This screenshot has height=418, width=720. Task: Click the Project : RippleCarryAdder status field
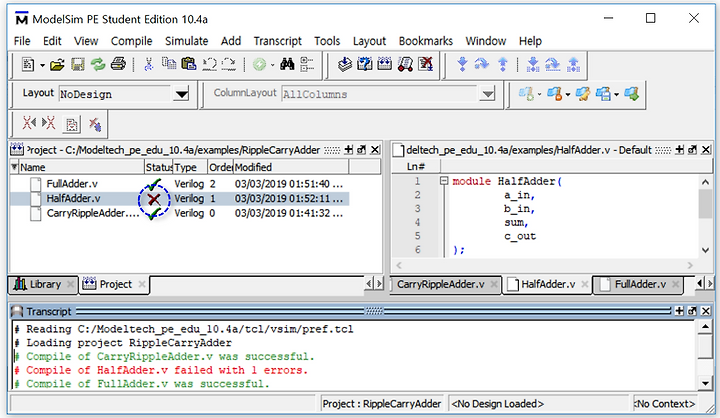tap(382, 404)
